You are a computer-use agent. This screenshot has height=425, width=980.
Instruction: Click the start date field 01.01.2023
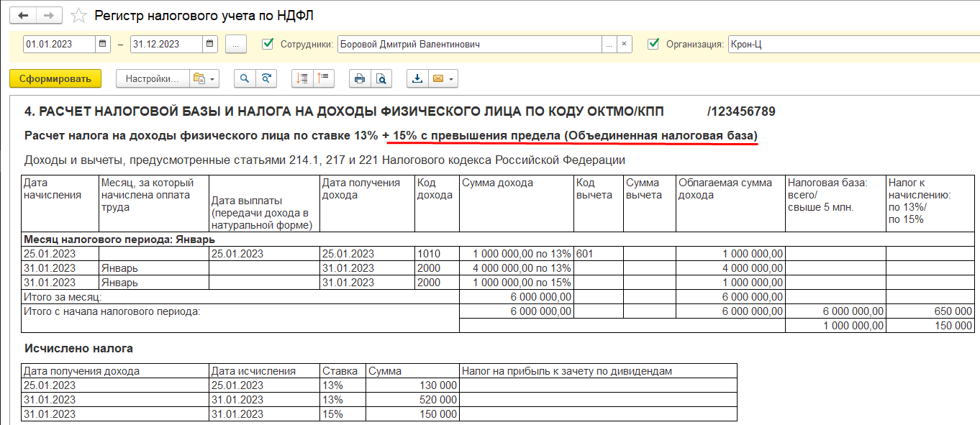click(x=59, y=44)
